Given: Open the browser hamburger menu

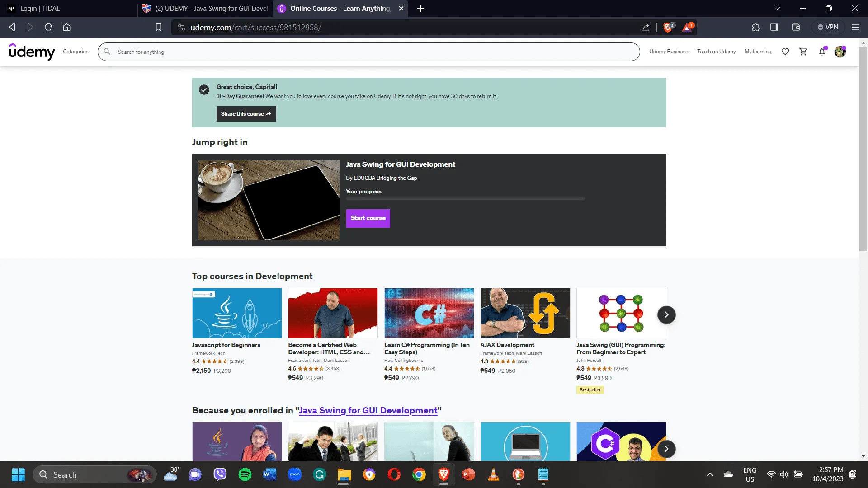Looking at the screenshot, I should (x=855, y=27).
